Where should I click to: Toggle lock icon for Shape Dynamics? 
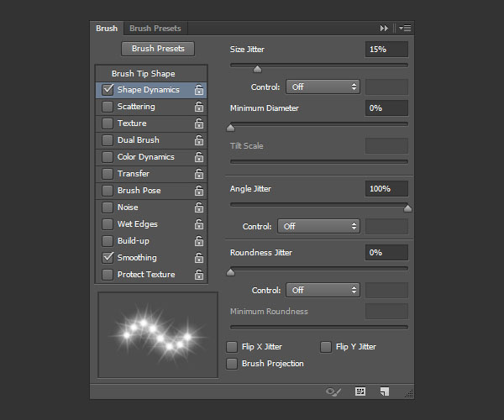click(x=199, y=90)
